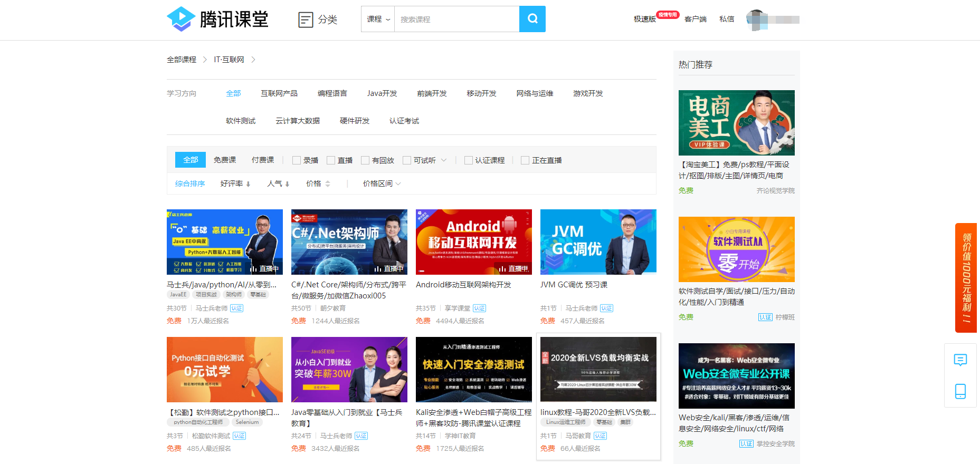Expand the 价格区间 dropdown
Screen dimensions: 980x464
tap(382, 183)
